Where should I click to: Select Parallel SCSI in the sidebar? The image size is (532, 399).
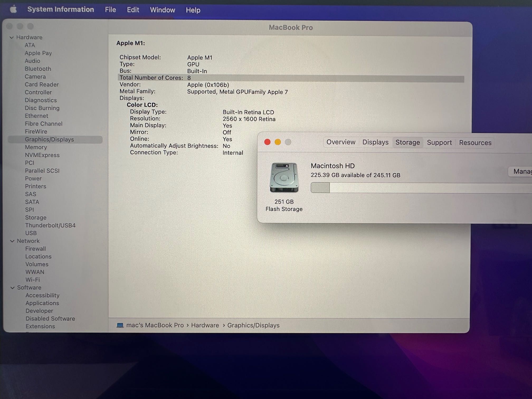click(x=42, y=171)
